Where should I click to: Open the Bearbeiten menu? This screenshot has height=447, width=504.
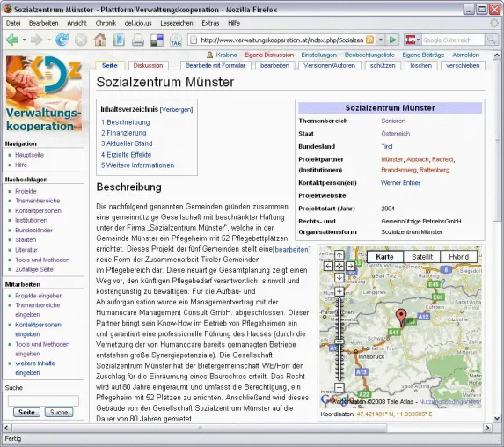pos(44,23)
